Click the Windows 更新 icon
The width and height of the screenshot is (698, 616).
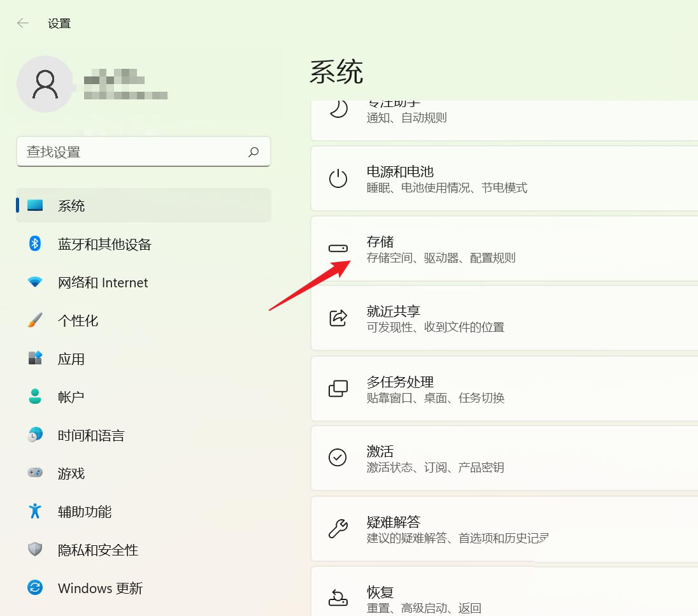click(34, 588)
